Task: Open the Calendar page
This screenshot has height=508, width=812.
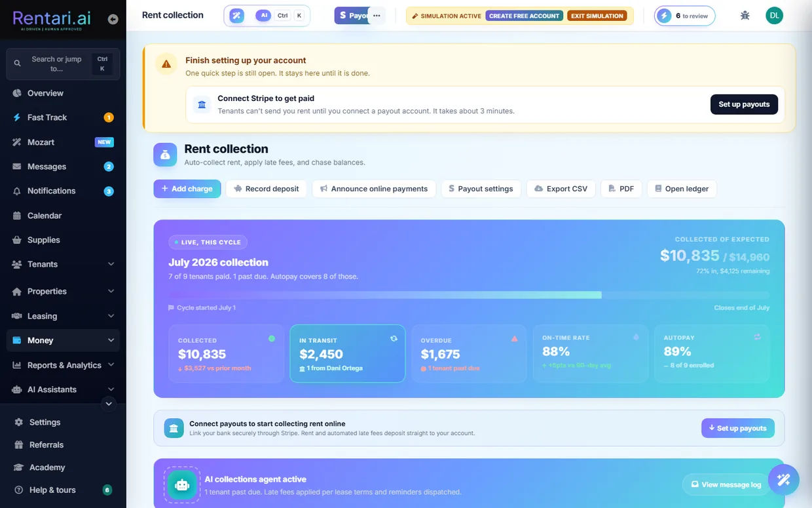Action: click(63, 216)
